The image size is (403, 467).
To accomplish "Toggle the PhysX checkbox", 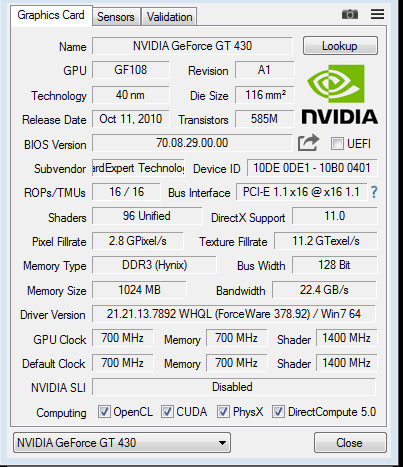I will 223,412.
